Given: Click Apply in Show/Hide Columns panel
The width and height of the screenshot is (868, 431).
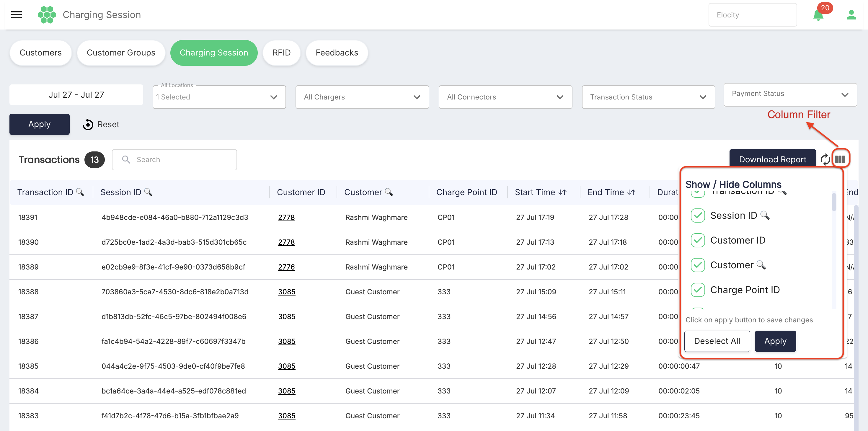Looking at the screenshot, I should tap(775, 341).
